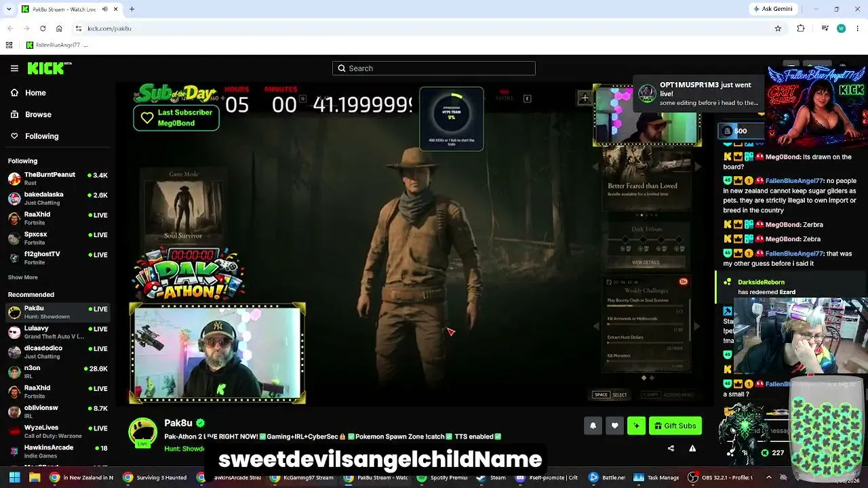Open the Windows Start menu
868x488 pixels.
pyautogui.click(x=14, y=477)
